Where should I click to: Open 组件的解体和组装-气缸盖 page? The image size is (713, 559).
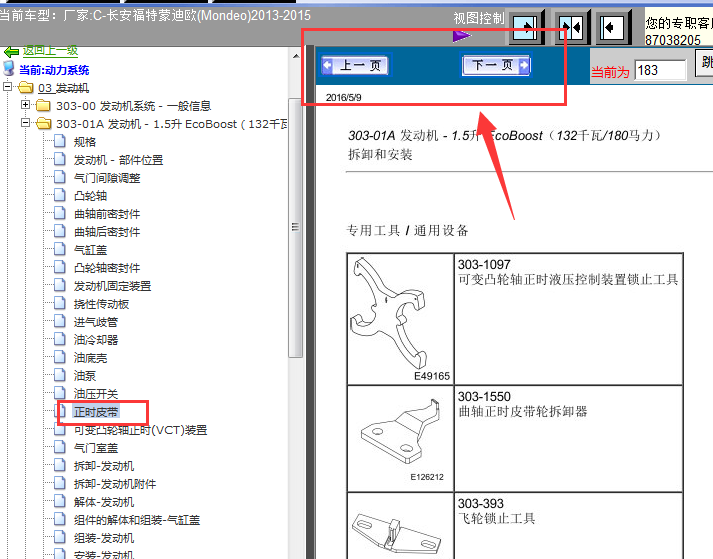click(137, 520)
